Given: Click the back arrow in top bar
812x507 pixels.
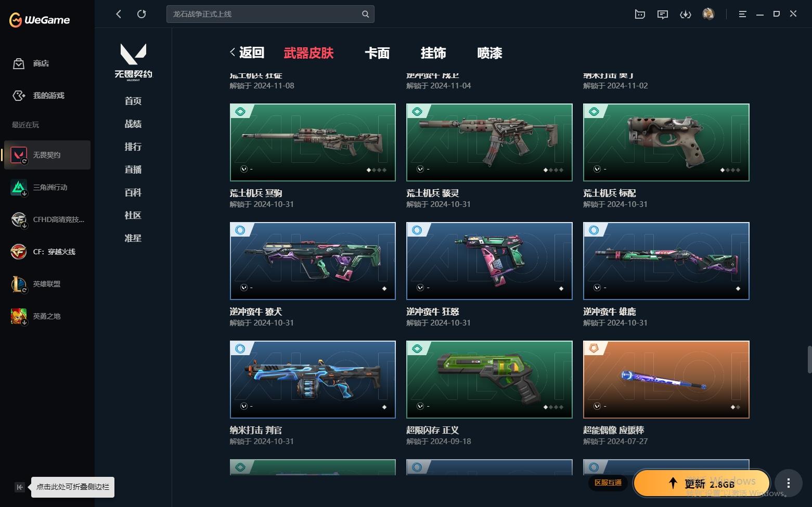Looking at the screenshot, I should 119,14.
